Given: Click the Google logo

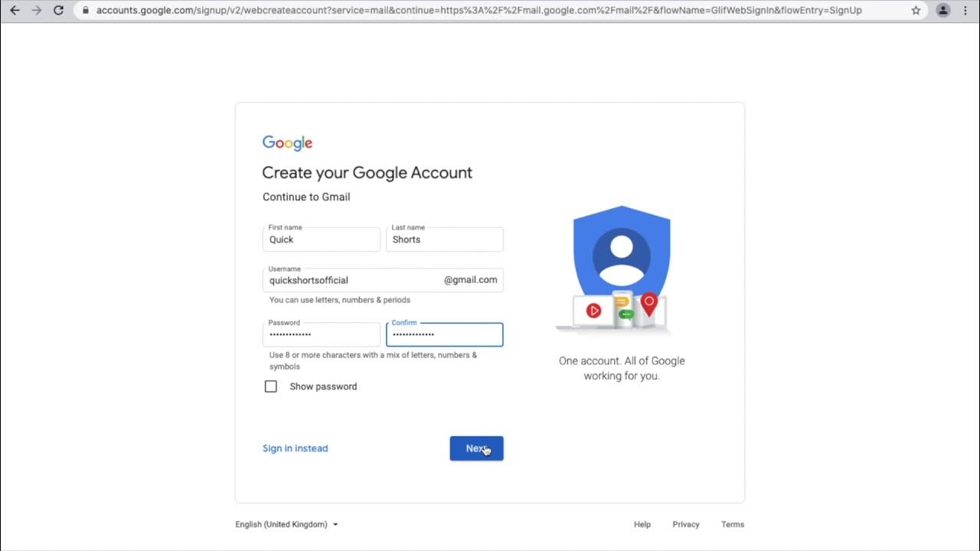Looking at the screenshot, I should (x=287, y=143).
